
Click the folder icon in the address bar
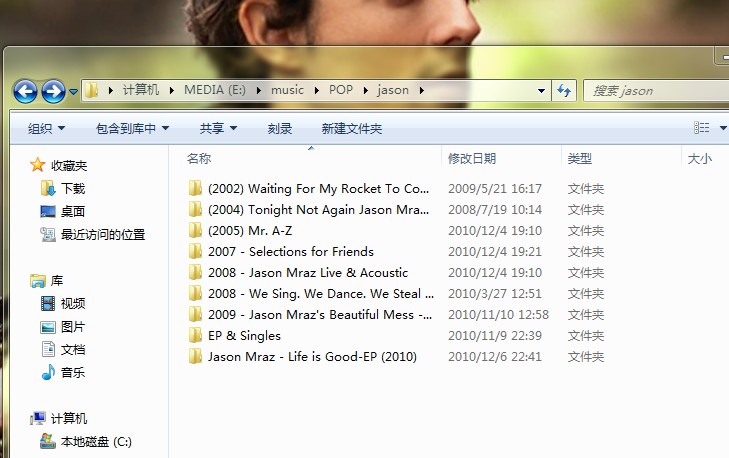pyautogui.click(x=92, y=90)
